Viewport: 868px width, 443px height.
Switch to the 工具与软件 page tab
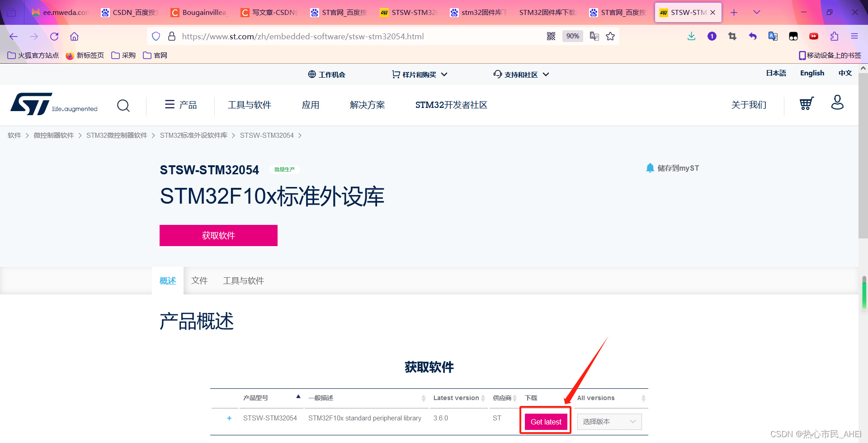point(243,281)
